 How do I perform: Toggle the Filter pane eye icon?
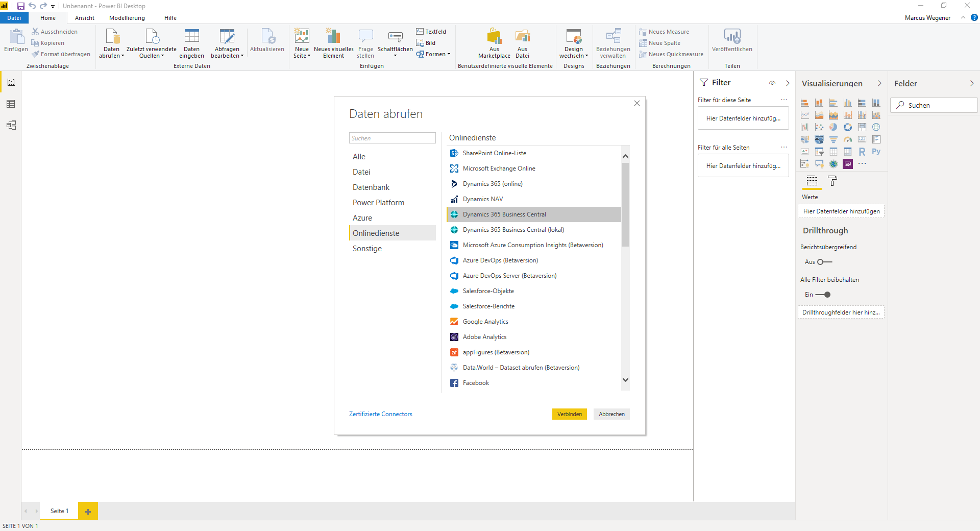tap(772, 83)
